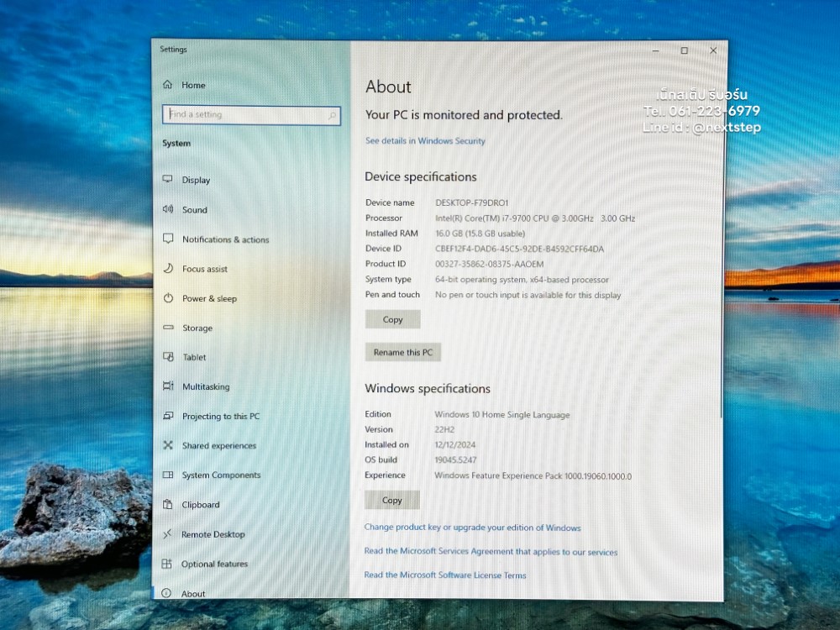The height and width of the screenshot is (630, 840).
Task: Select Shared experiences in sidebar
Action: pos(218,446)
